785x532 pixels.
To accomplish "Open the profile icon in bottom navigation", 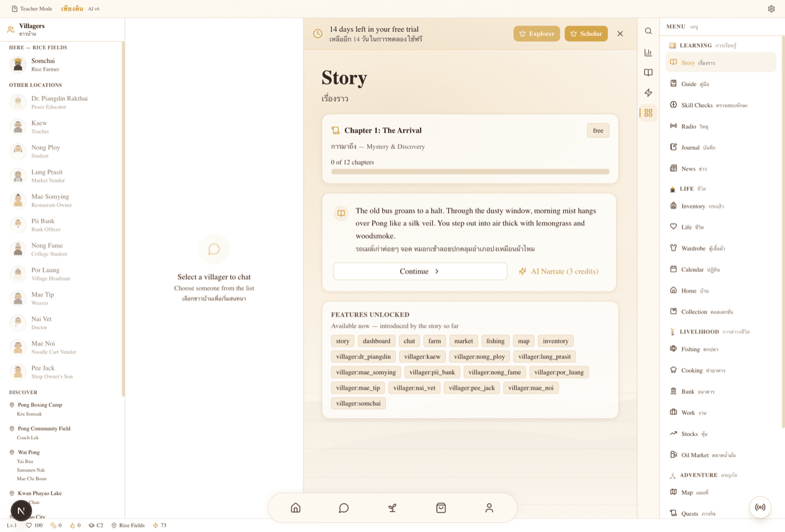I will pyautogui.click(x=489, y=508).
